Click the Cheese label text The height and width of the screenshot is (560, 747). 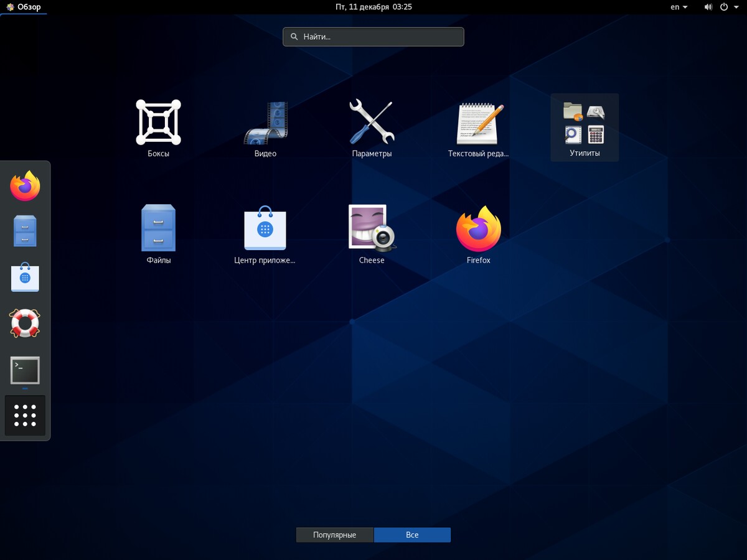(x=372, y=260)
